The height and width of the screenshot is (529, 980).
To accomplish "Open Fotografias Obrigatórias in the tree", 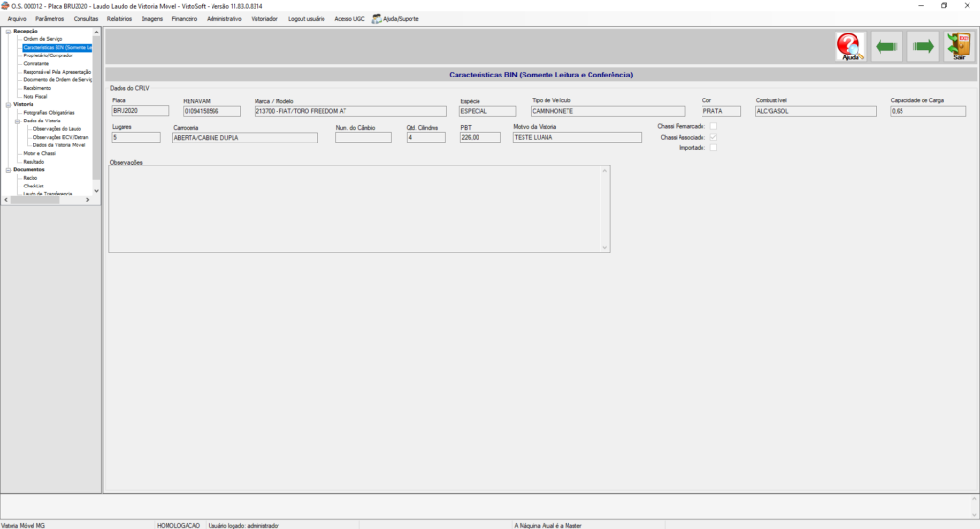I will (49, 113).
